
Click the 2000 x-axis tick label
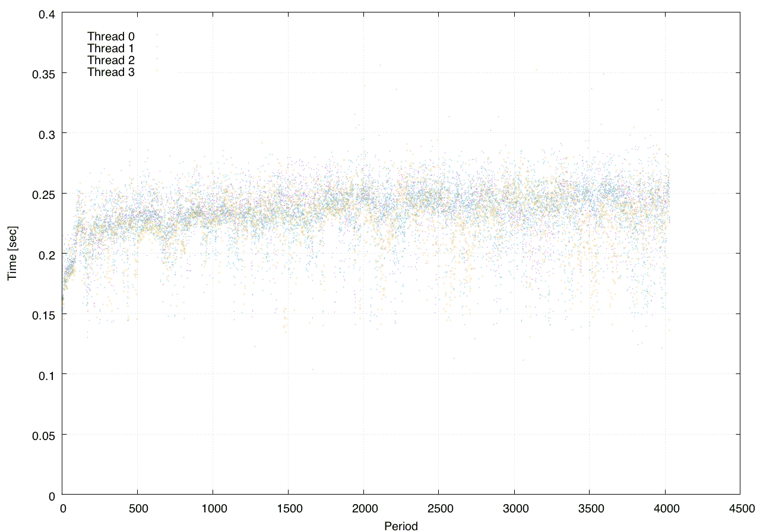363,508
